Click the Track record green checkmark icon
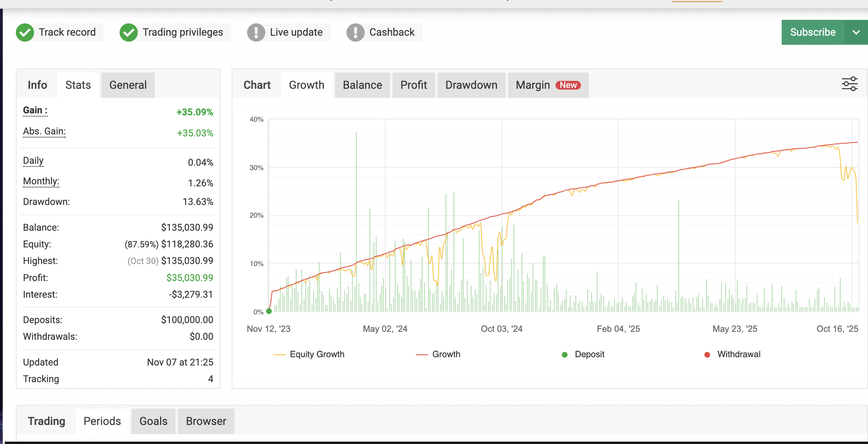This screenshot has width=868, height=444. tap(25, 33)
